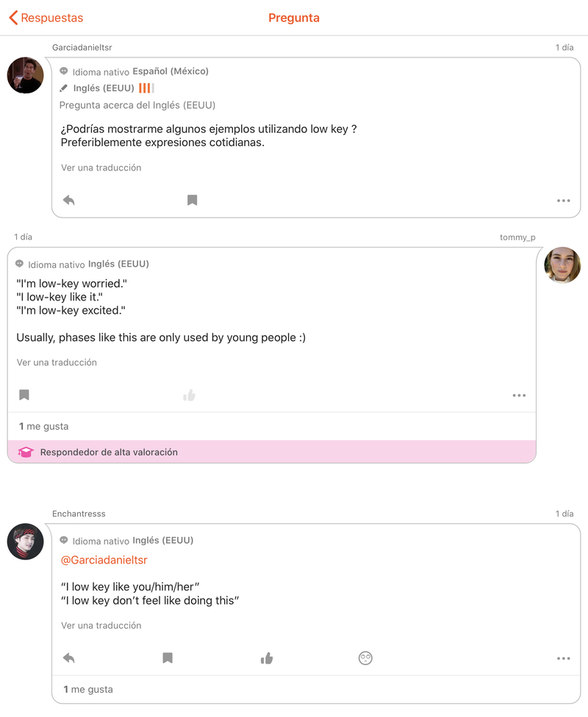The height and width of the screenshot is (717, 588).
Task: Like tommy_p's answer with thumbs up
Action: (190, 395)
